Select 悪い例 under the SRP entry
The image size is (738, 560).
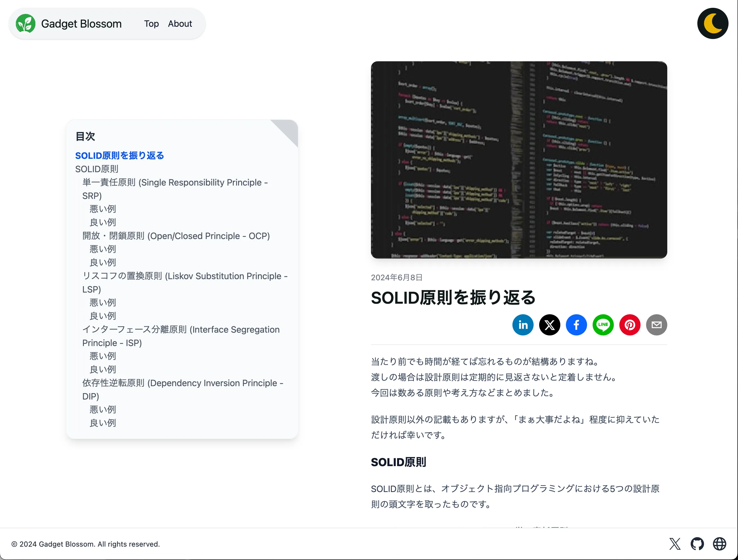click(x=102, y=209)
